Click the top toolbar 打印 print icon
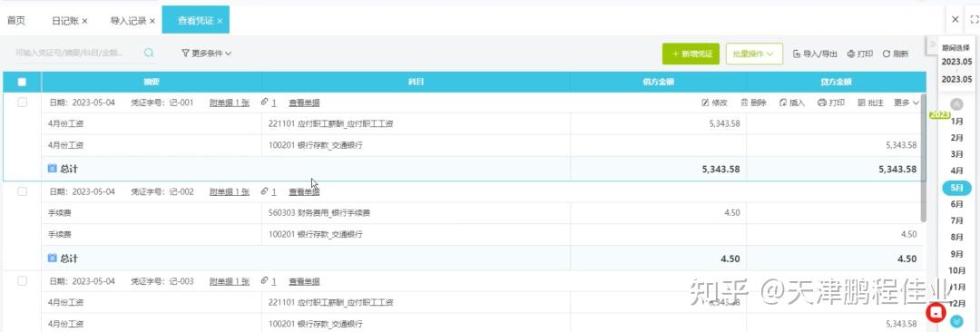980x332 pixels. 860,54
